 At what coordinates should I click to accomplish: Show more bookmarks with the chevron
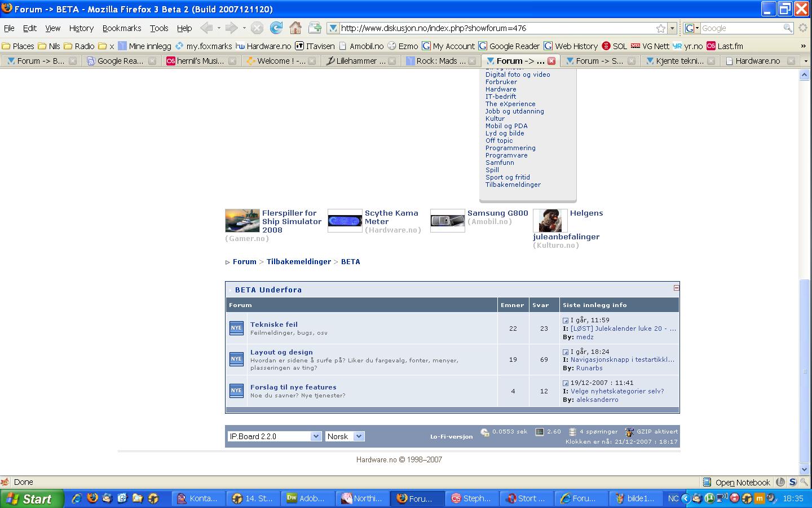click(803, 46)
